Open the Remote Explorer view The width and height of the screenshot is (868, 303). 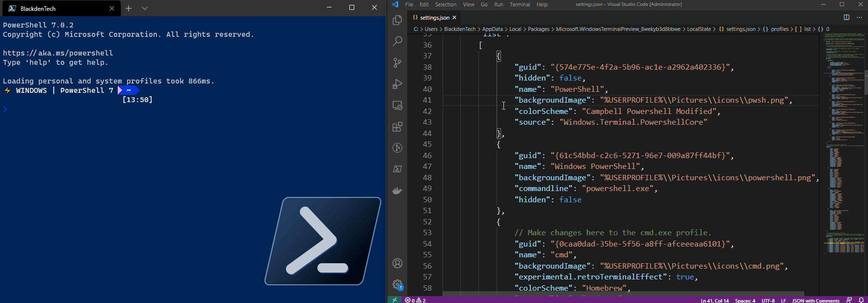click(397, 106)
